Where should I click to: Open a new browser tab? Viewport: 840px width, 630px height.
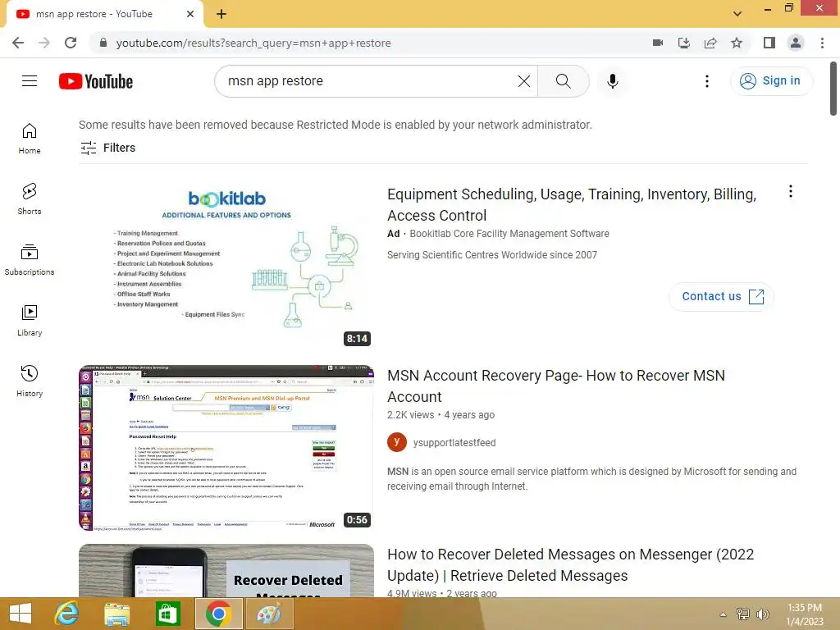(x=221, y=14)
